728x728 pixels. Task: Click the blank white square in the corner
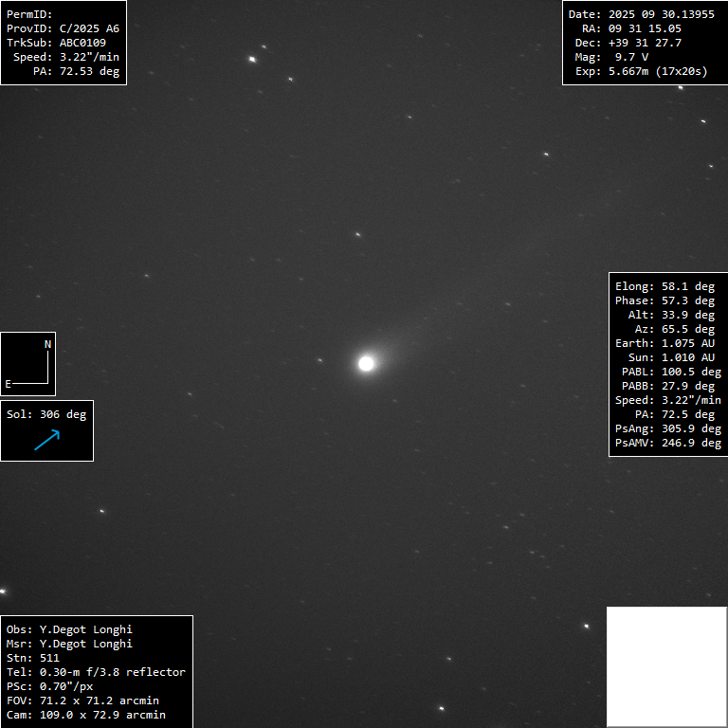666,666
